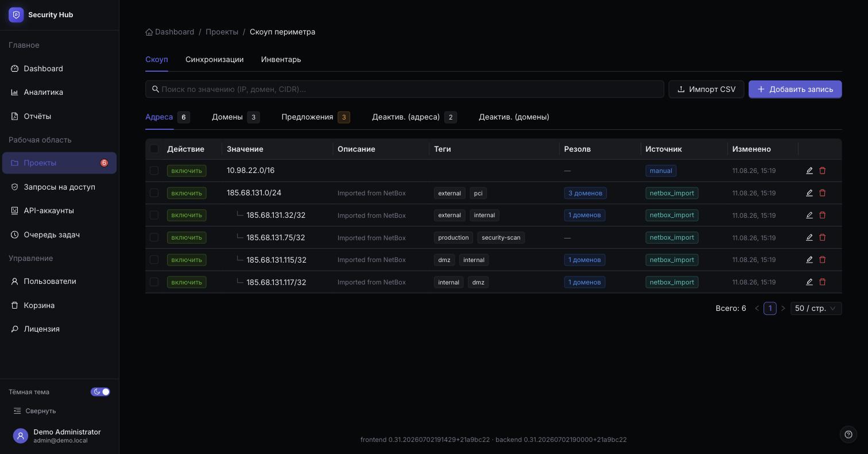Collapse the sidebar with Свернуть
This screenshot has height=454, width=868.
[35, 411]
